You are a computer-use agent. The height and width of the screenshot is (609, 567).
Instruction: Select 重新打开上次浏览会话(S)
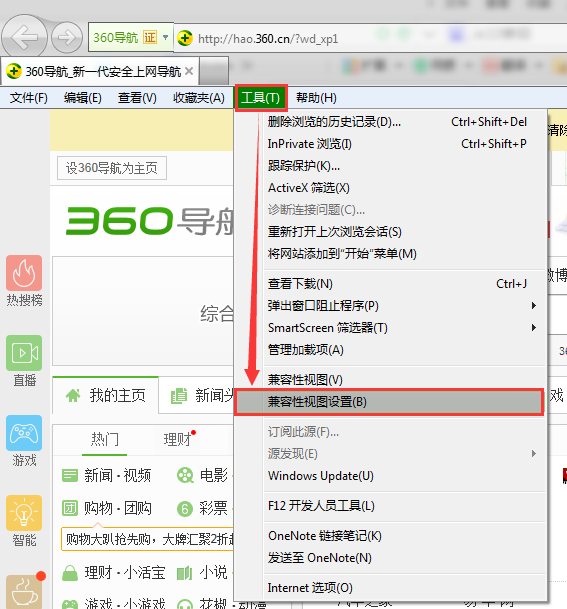coord(390,232)
